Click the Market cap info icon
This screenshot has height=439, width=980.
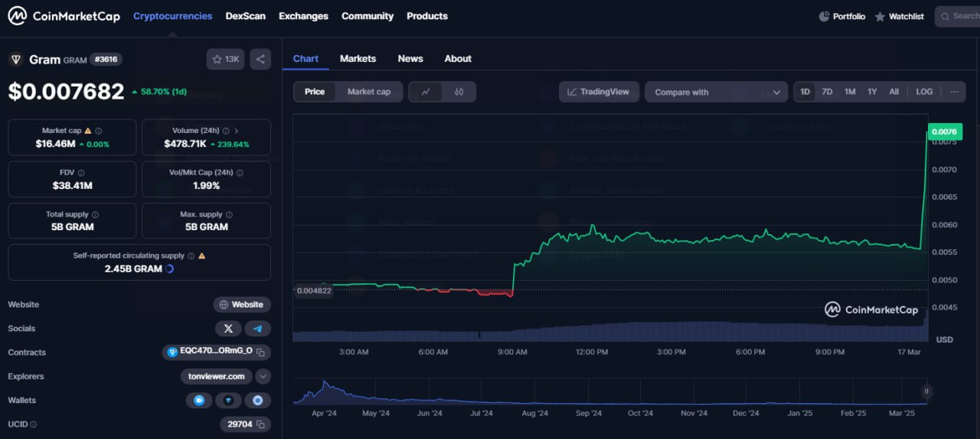(99, 131)
